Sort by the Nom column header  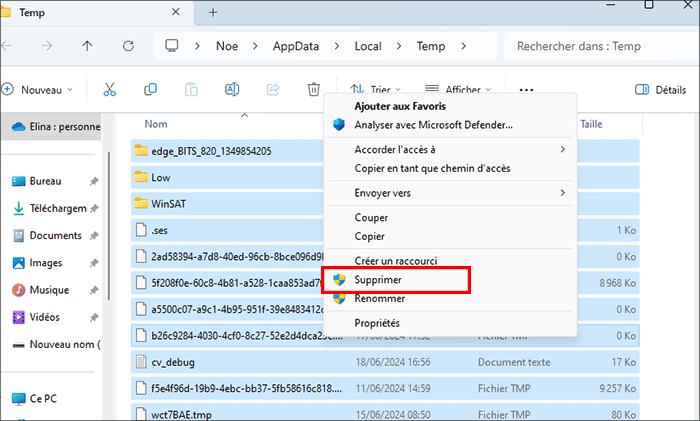pyautogui.click(x=156, y=124)
